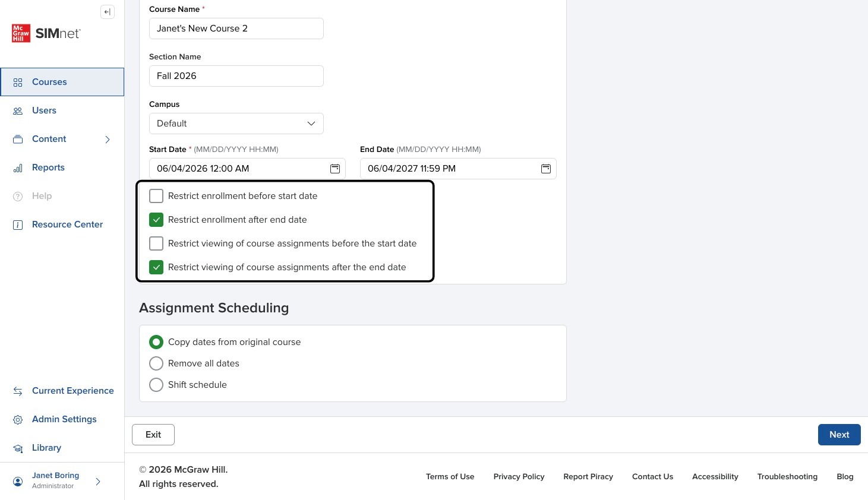This screenshot has width=868, height=500.
Task: Open the Blog link
Action: pos(845,477)
